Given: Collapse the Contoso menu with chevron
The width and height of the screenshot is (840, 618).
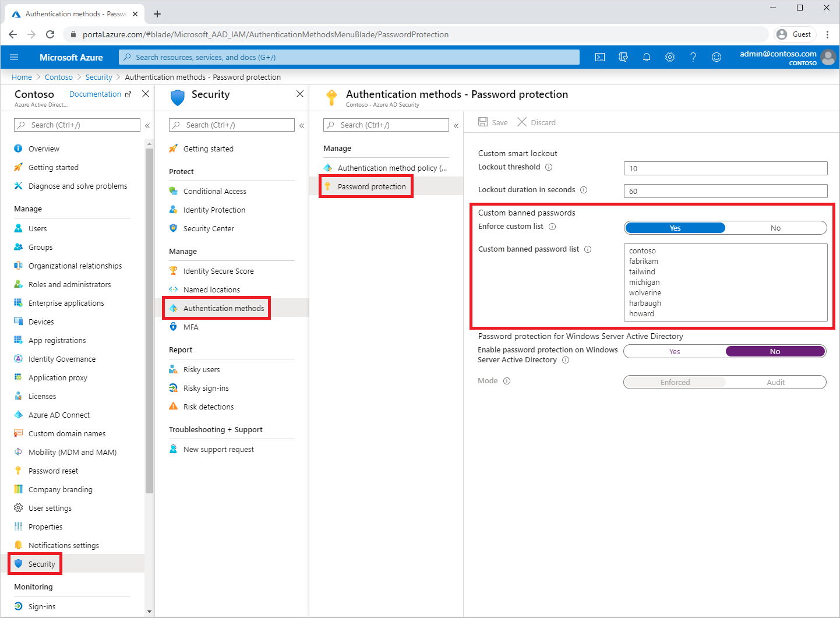Looking at the screenshot, I should click(147, 125).
